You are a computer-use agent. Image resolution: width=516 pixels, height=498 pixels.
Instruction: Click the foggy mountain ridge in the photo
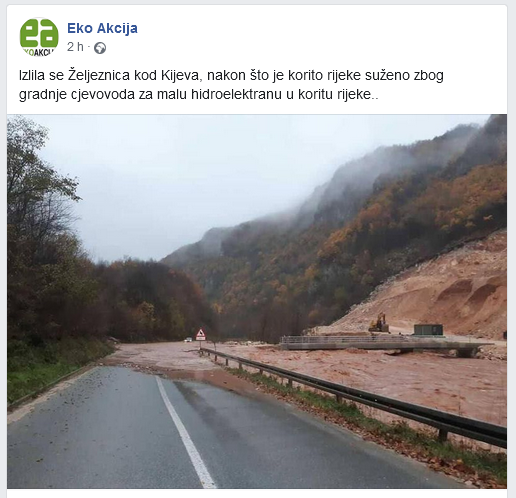[333, 187]
